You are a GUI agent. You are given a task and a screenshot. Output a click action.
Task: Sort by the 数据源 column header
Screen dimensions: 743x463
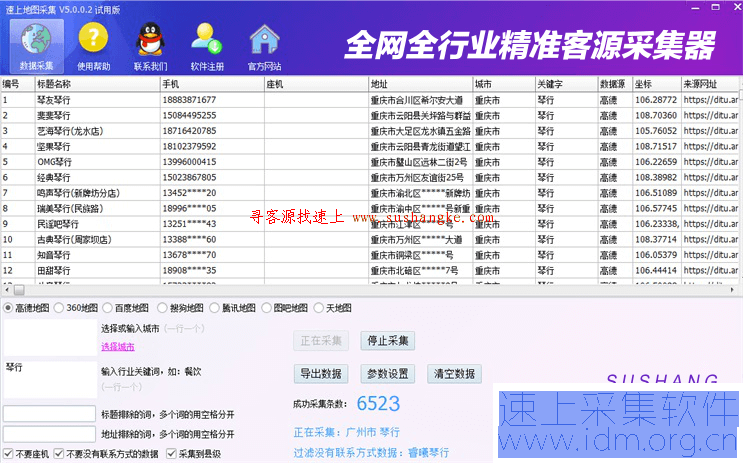point(616,84)
